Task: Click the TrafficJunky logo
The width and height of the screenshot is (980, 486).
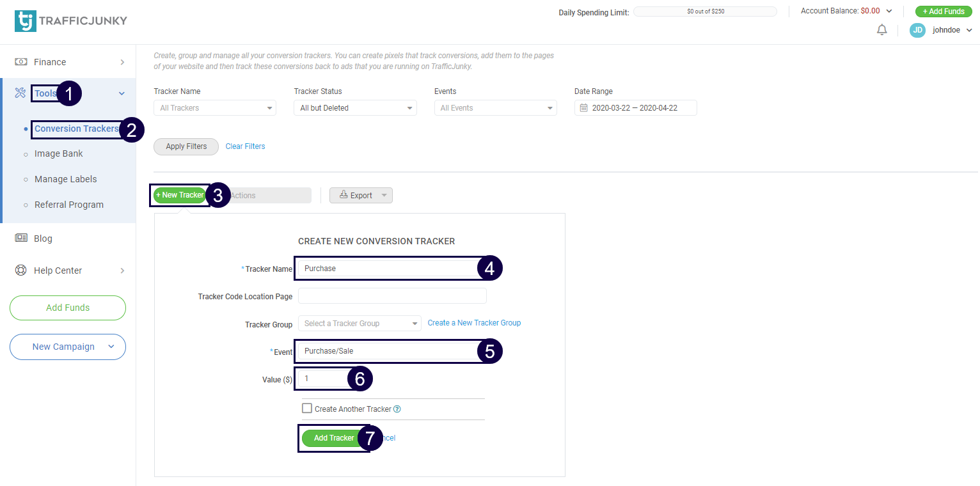Action: coord(70,20)
